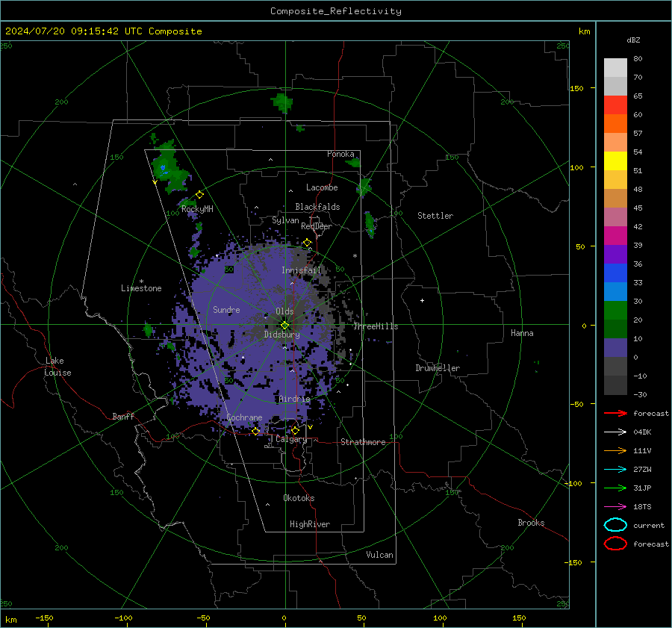The height and width of the screenshot is (628, 672).
Task: Click the green storm cell north of the radar
Action: [x=282, y=103]
